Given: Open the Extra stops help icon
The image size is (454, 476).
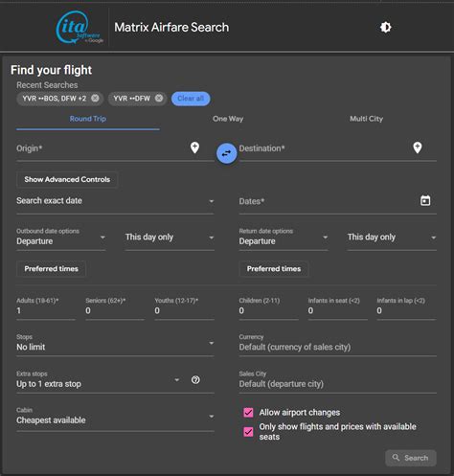Looking at the screenshot, I should 195,380.
